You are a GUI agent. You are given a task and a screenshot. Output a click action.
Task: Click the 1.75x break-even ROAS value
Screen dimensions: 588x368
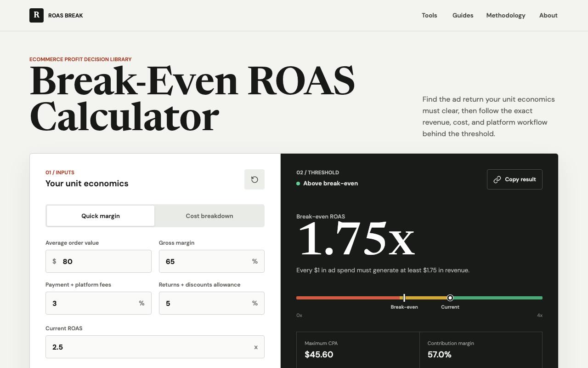tap(356, 239)
